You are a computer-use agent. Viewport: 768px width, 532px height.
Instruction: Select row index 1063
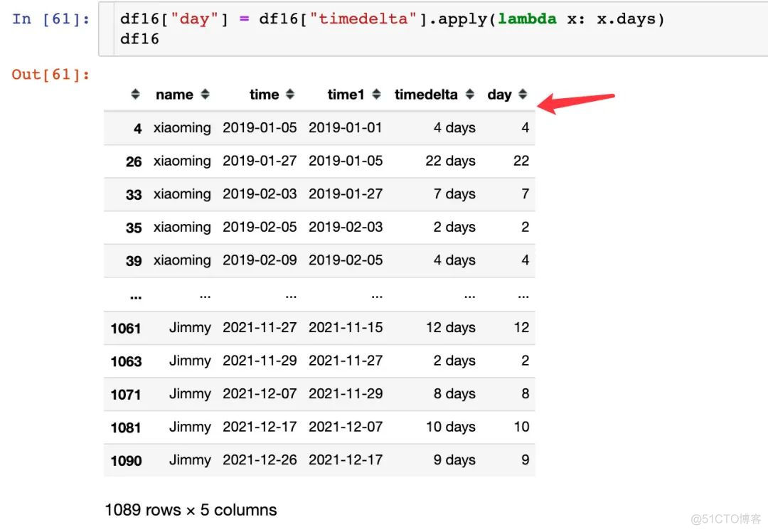point(126,361)
